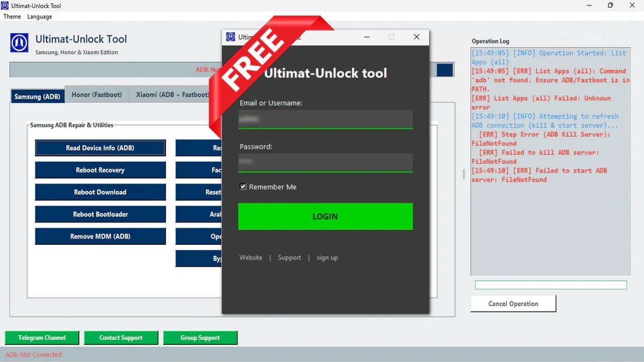Click 'ADB: Not Connected' in the status bar
This screenshot has height=362, width=644.
coord(34,354)
